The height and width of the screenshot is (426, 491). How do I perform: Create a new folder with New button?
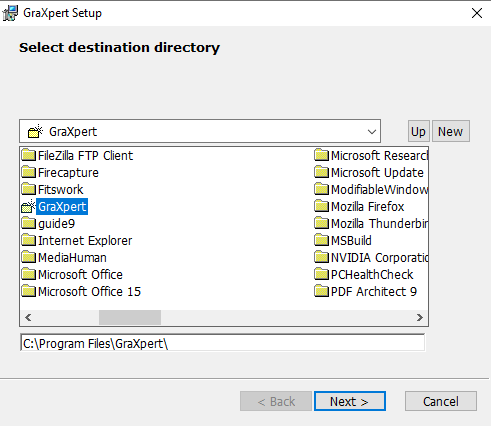451,131
